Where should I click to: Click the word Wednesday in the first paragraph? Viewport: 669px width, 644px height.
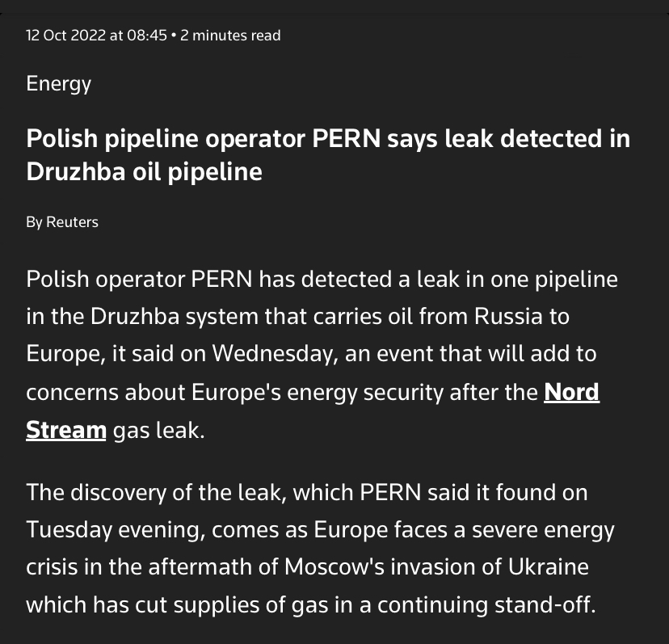[276, 354]
